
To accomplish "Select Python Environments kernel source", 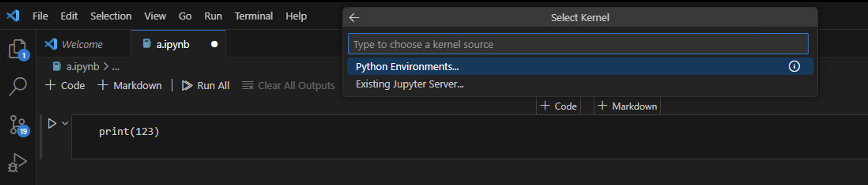I will [x=407, y=66].
